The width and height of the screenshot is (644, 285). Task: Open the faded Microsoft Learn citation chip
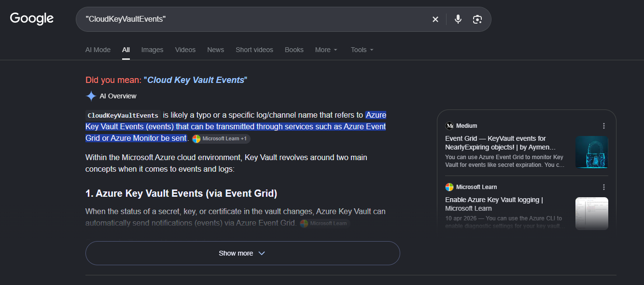coord(324,223)
